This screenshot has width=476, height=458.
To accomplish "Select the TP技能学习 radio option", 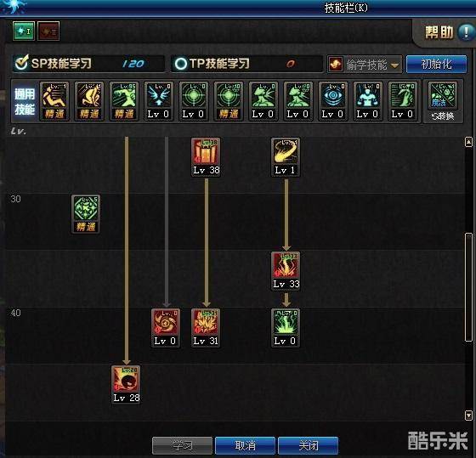I will [181, 64].
